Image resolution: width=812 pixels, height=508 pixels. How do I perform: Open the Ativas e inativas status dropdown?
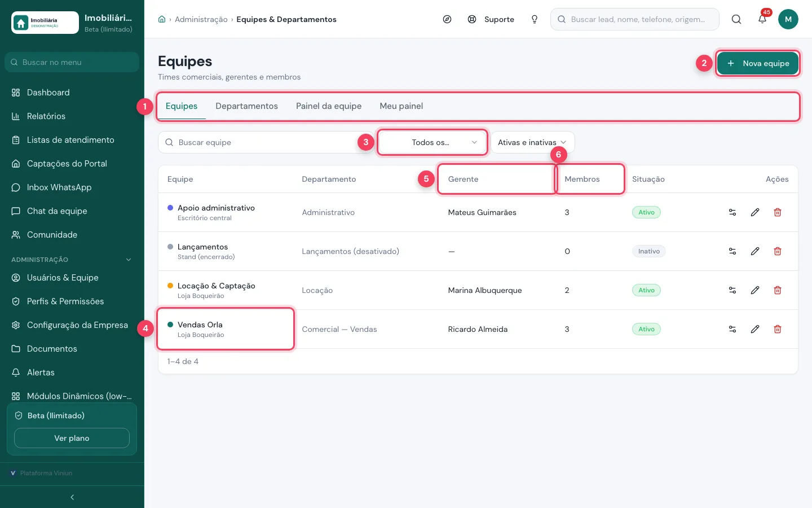(x=533, y=142)
